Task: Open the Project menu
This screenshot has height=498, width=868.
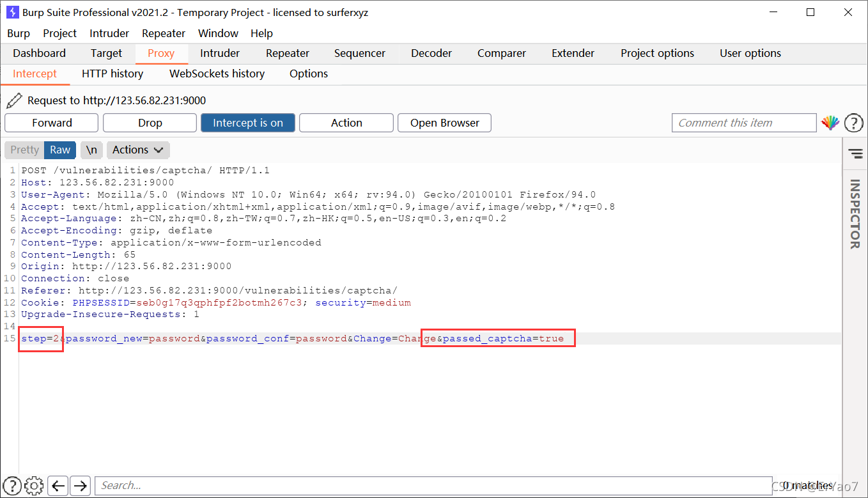Action: [x=59, y=33]
